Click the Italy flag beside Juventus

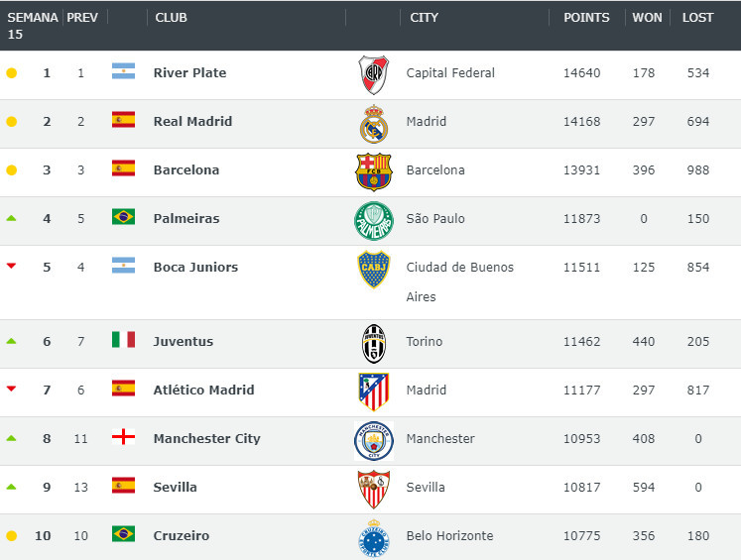click(x=123, y=340)
